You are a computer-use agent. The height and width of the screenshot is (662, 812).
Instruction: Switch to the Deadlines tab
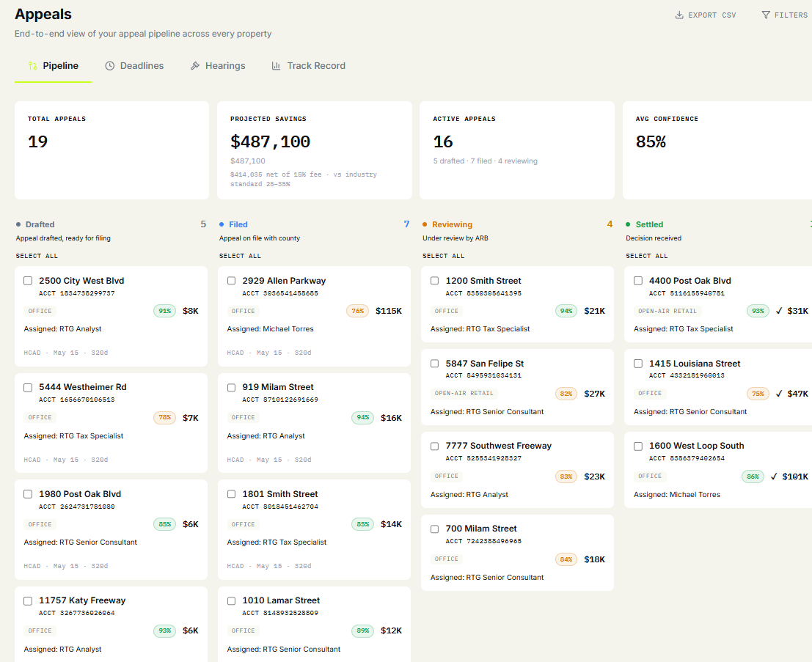[135, 66]
